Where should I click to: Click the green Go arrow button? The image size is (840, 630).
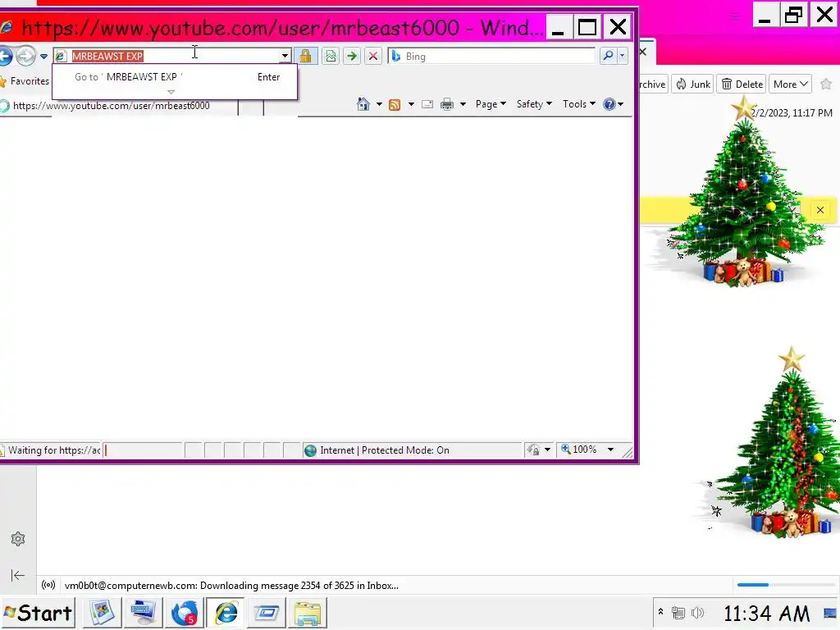click(351, 56)
